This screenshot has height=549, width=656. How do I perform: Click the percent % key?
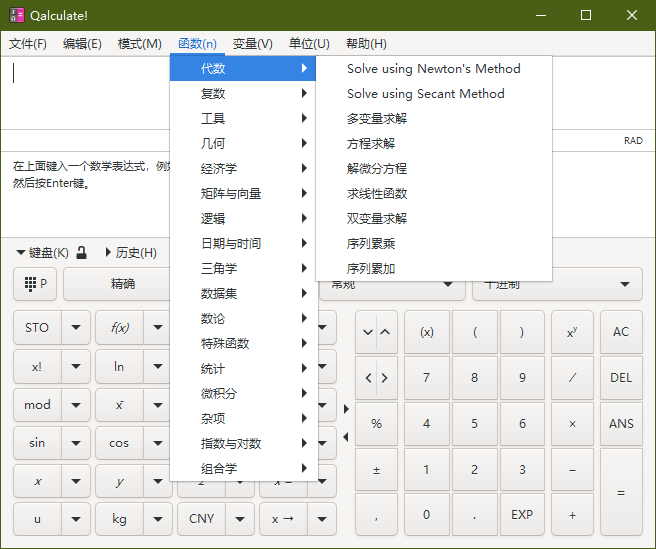click(376, 424)
